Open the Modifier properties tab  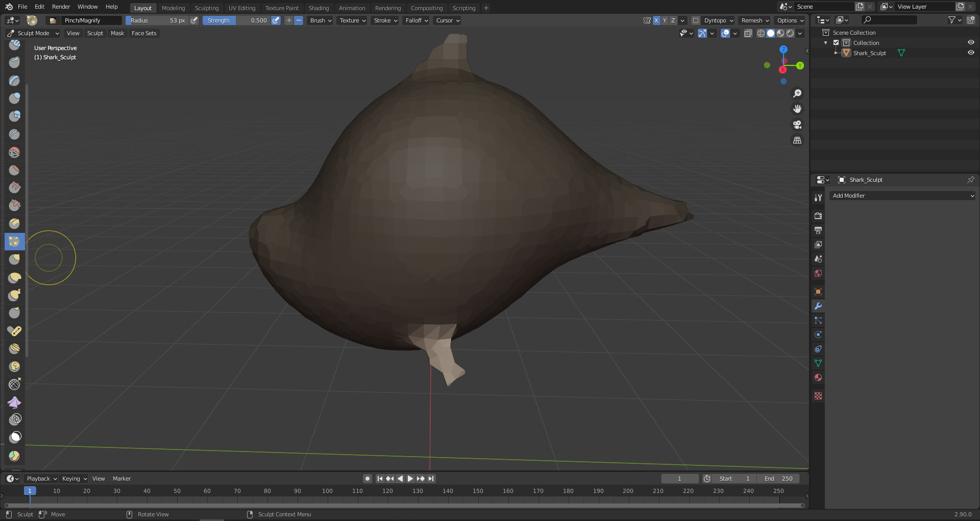[x=818, y=306]
